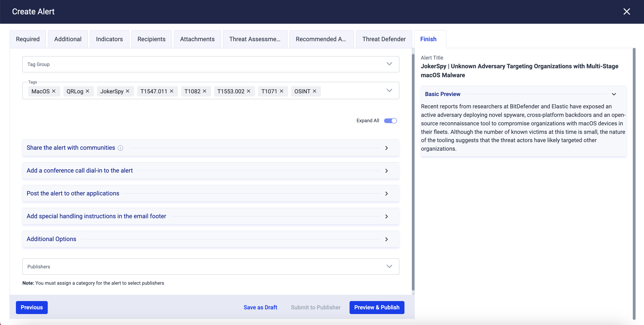Expand Add a conference call dial-in section
644x325 pixels.
point(387,171)
